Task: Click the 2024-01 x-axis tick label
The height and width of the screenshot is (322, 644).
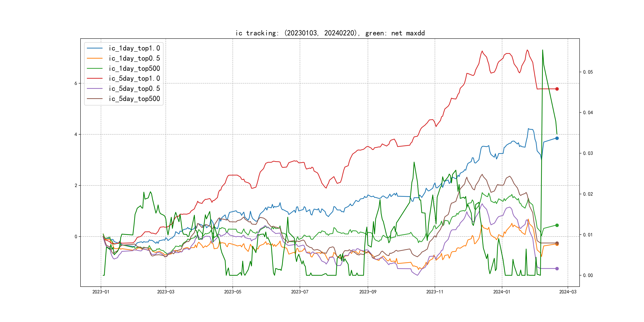Action: point(502,292)
